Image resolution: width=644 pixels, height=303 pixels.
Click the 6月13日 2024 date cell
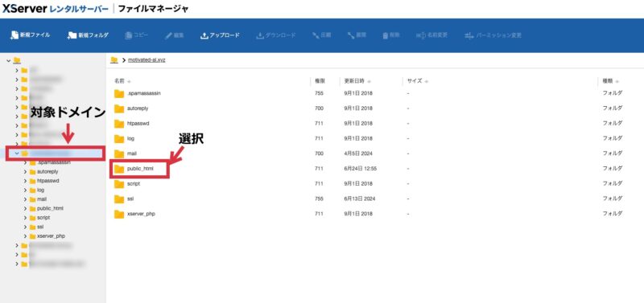click(x=359, y=199)
